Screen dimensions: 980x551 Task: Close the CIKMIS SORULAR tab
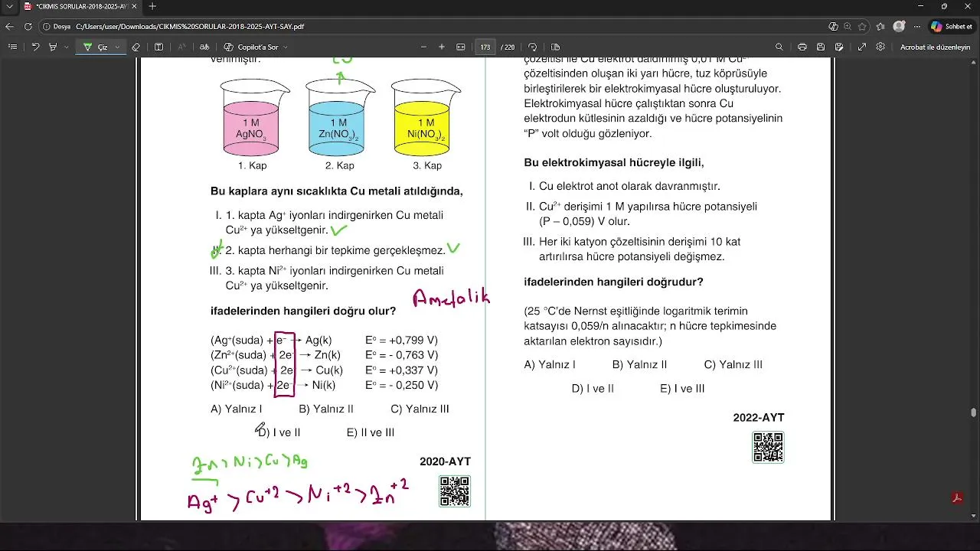point(135,6)
